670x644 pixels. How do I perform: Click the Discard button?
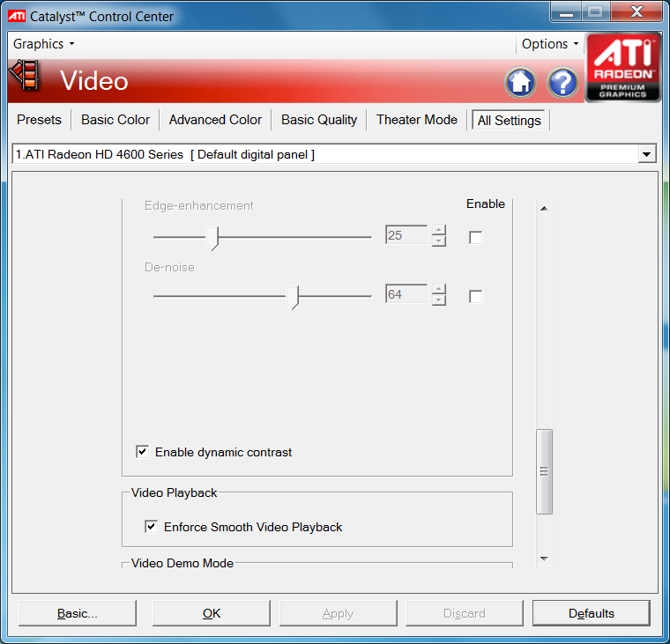(x=465, y=613)
